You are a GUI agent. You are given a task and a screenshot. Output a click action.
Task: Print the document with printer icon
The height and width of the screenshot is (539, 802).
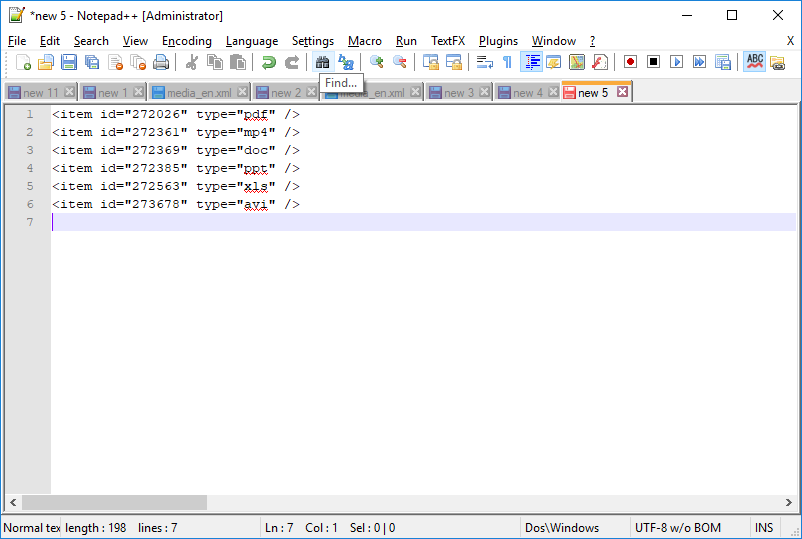pos(161,62)
